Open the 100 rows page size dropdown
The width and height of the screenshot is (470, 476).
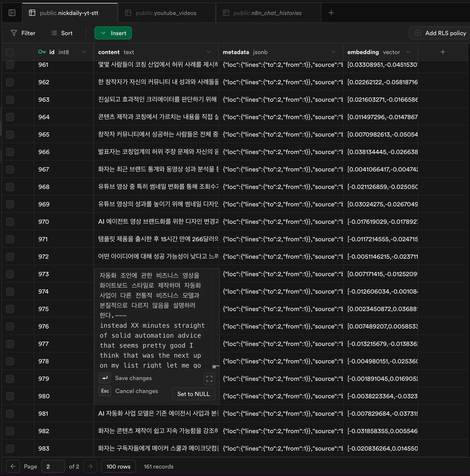pyautogui.click(x=119, y=466)
